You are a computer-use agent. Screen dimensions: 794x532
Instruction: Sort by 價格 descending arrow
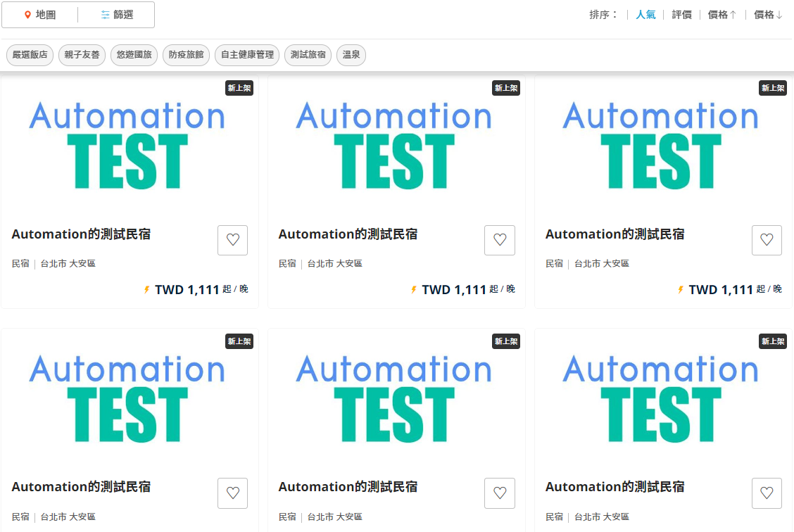[x=768, y=15]
